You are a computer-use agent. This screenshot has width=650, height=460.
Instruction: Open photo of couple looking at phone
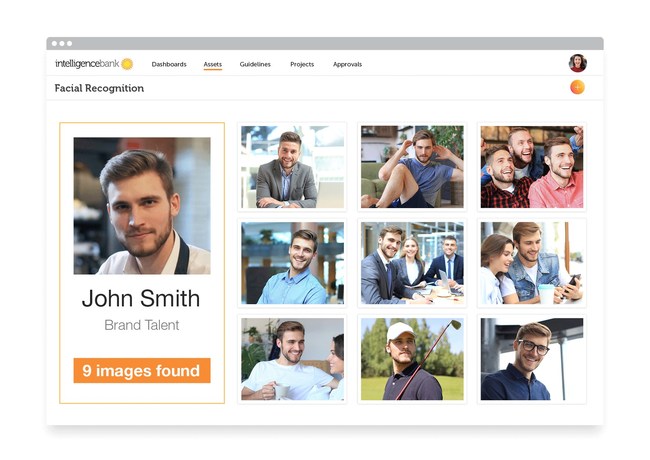click(532, 263)
